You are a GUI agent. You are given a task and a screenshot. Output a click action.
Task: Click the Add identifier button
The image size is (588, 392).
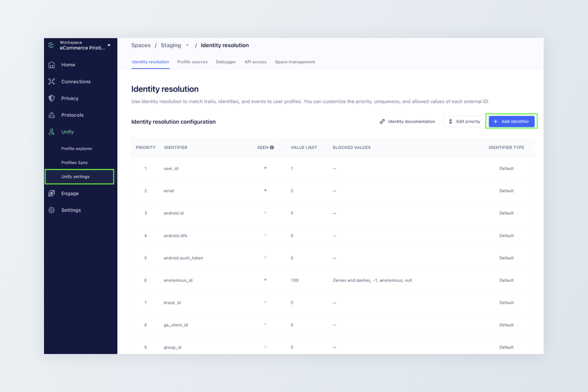(x=512, y=122)
